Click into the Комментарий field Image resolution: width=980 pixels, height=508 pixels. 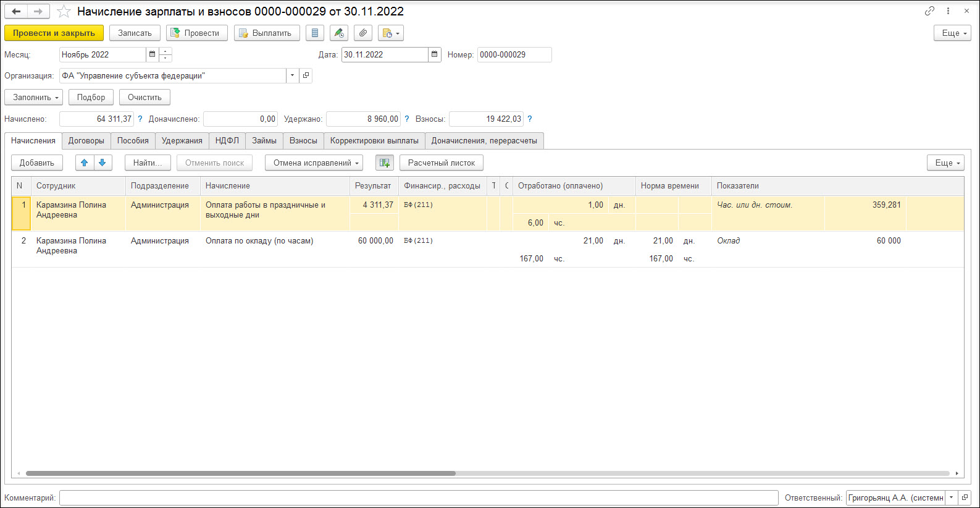419,497
